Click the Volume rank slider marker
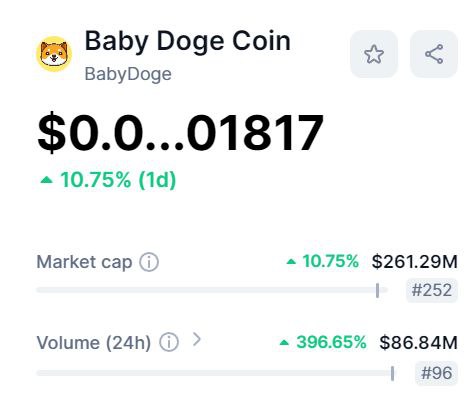 (x=392, y=373)
